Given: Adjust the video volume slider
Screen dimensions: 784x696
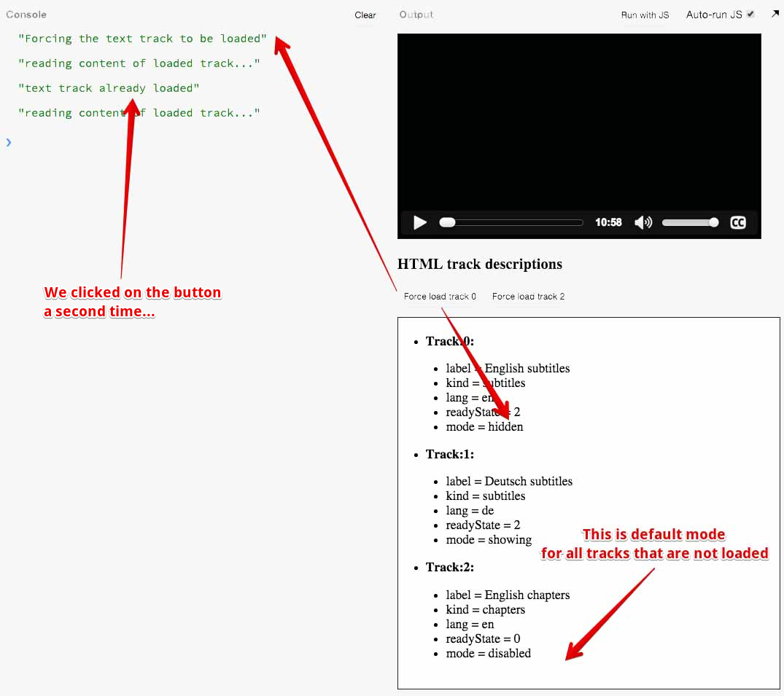Looking at the screenshot, I should pyautogui.click(x=689, y=222).
